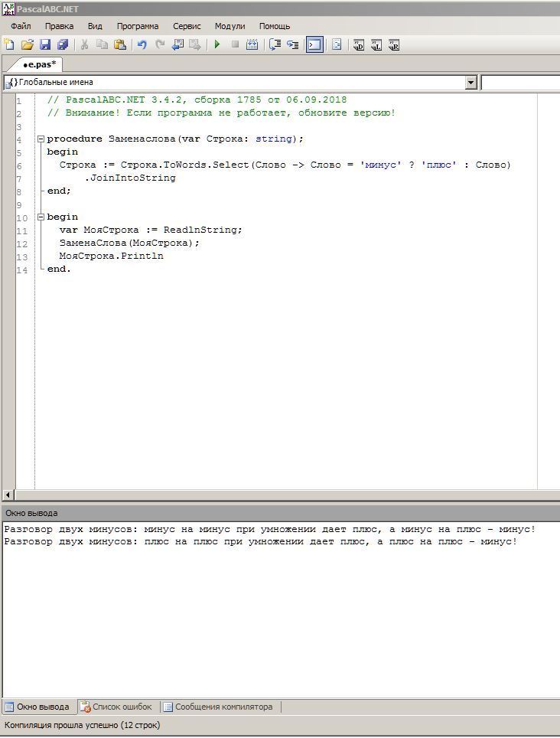Open the Правка menu
Viewport: 560px width, 738px height.
pos(59,26)
